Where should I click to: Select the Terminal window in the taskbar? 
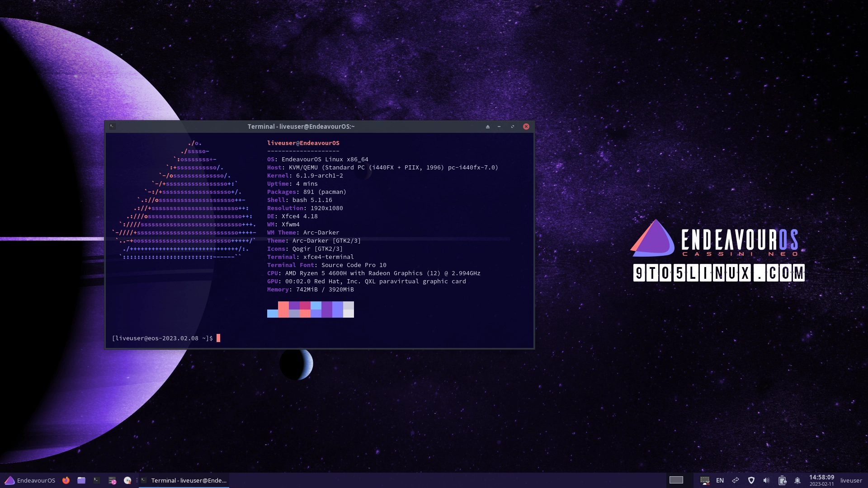tap(185, 480)
